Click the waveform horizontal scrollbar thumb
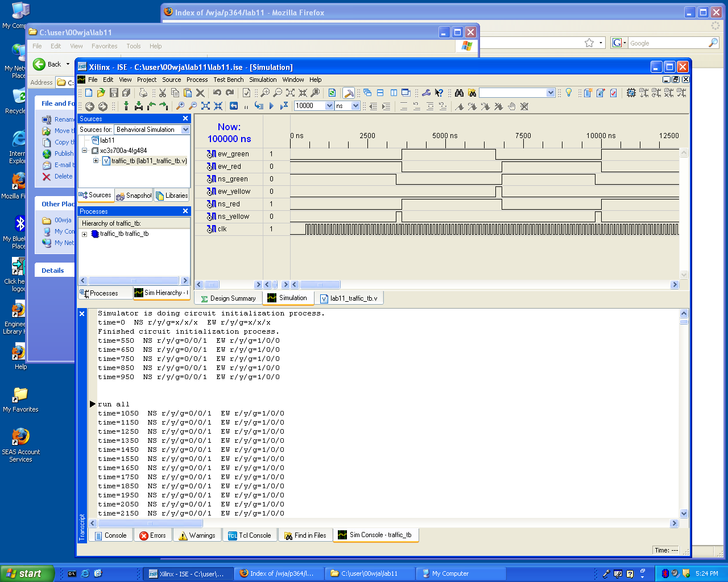This screenshot has height=582, width=728. pos(320,285)
